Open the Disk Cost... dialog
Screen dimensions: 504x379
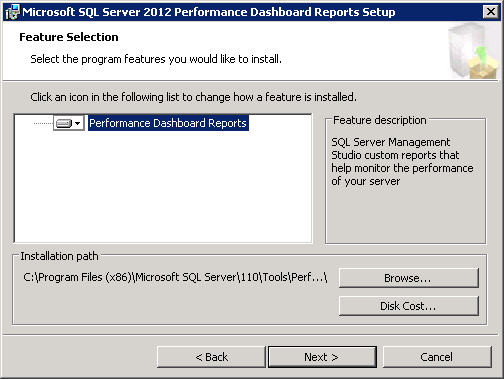tap(409, 306)
